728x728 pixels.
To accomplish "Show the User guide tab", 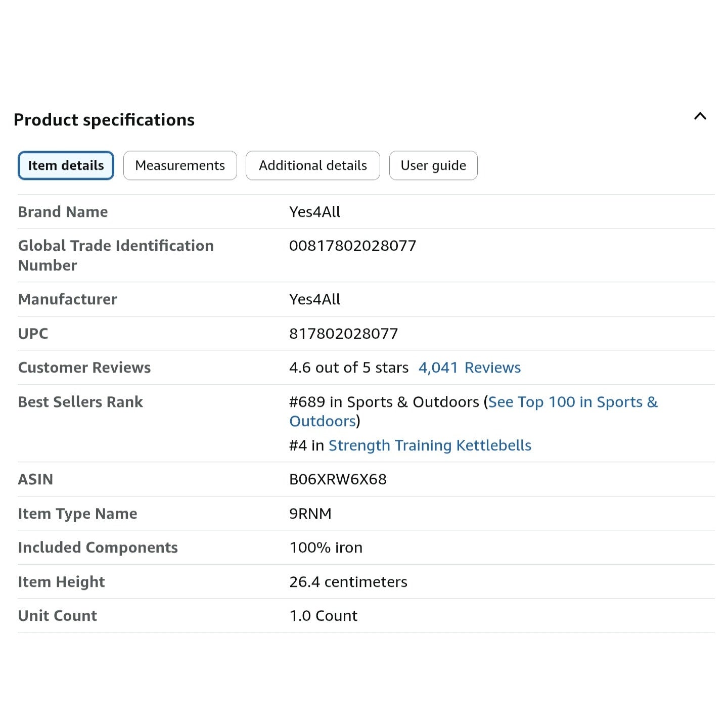I will pyautogui.click(x=433, y=165).
